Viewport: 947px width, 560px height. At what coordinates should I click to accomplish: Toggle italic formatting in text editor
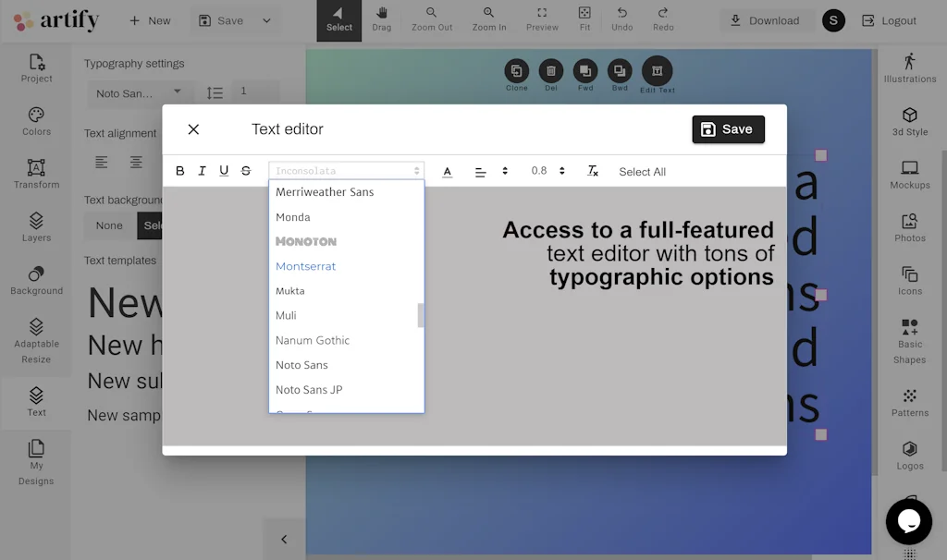click(202, 171)
